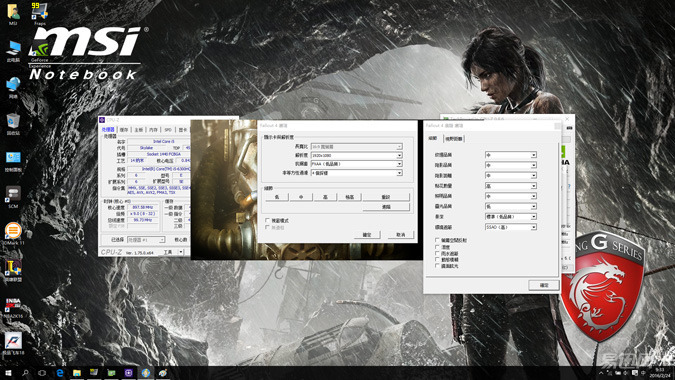675x380 pixels.
Task: Choose the Low detail preset button
Action: pos(277,197)
